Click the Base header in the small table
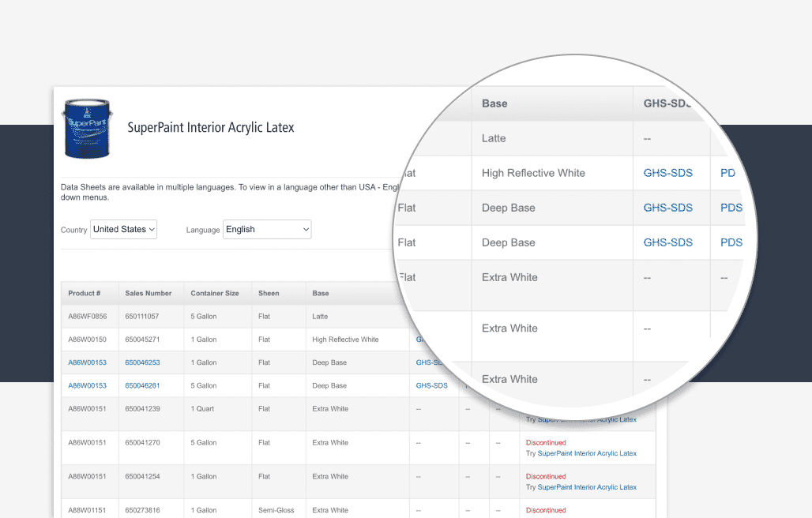This screenshot has height=518, width=812. coord(321,294)
